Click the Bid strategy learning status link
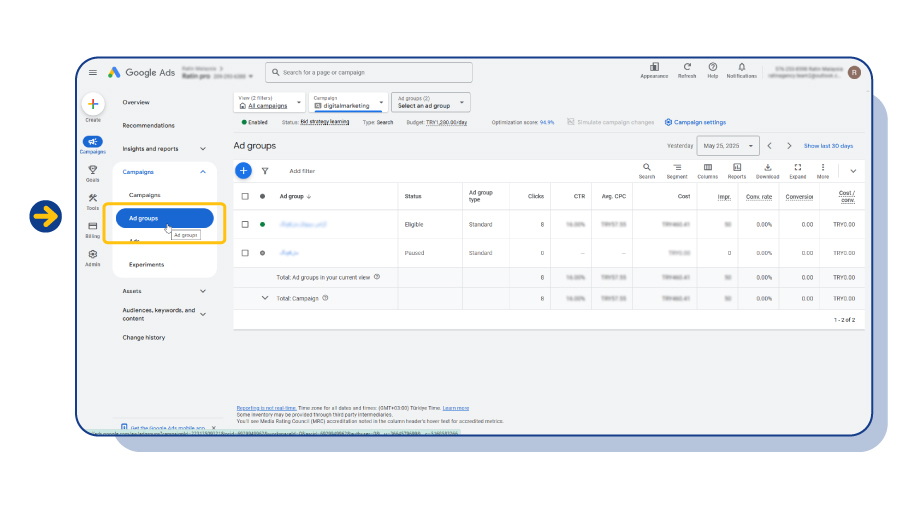Screen dimensions: 900x509 [x=325, y=122]
